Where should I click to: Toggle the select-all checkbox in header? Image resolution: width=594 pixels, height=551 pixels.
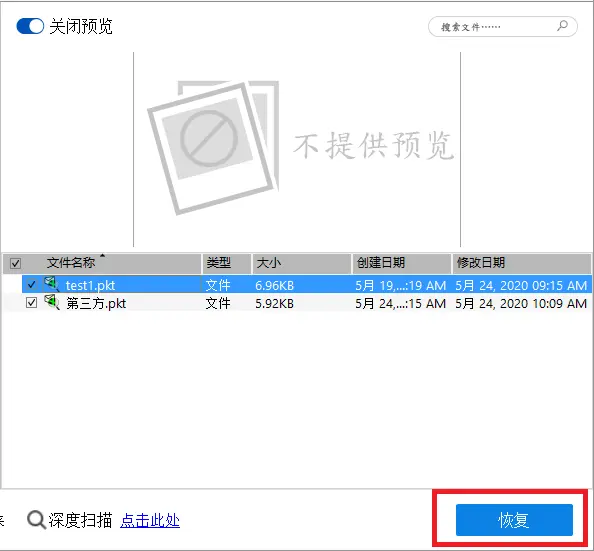pos(15,263)
